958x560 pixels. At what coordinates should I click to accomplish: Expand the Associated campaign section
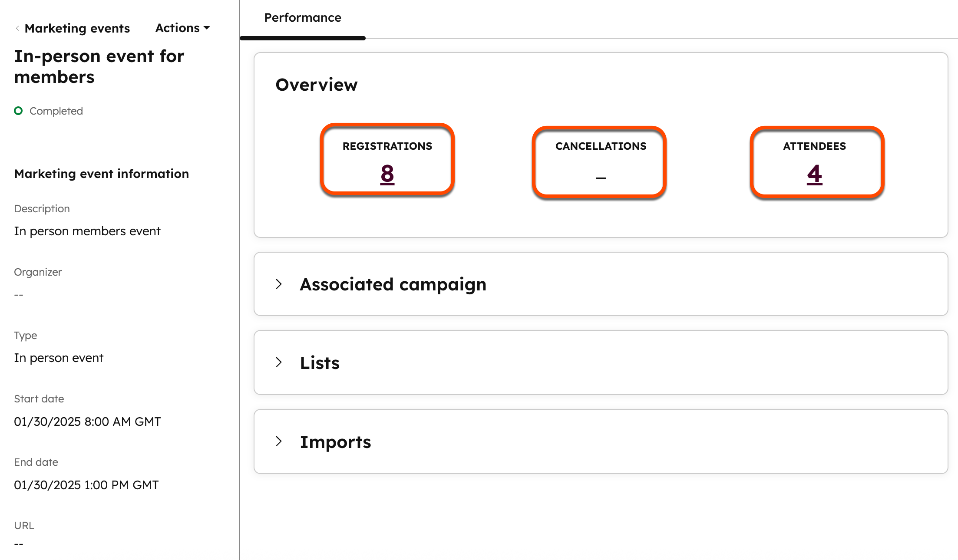pyautogui.click(x=393, y=284)
